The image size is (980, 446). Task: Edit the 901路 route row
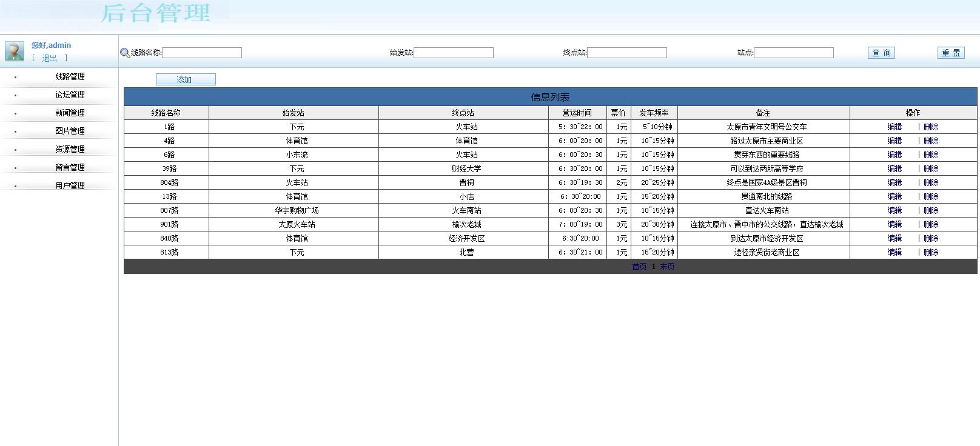pyautogui.click(x=894, y=224)
